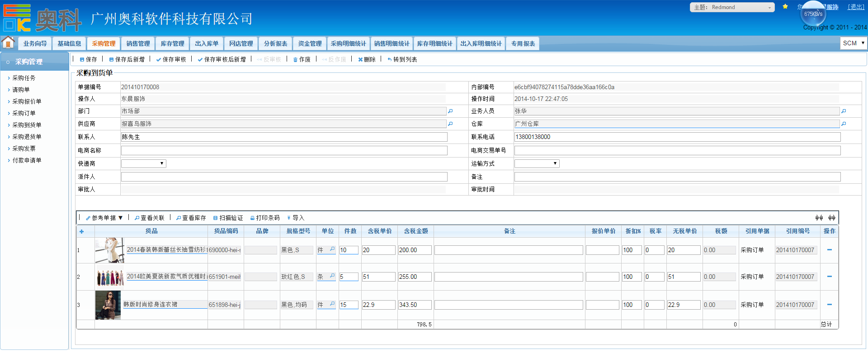Open the 库存管理 tab
The width and height of the screenshot is (868, 354).
coord(172,43)
